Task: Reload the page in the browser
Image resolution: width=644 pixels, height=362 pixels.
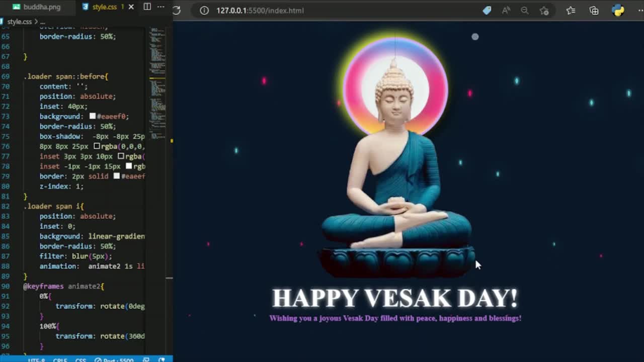Action: (x=177, y=10)
